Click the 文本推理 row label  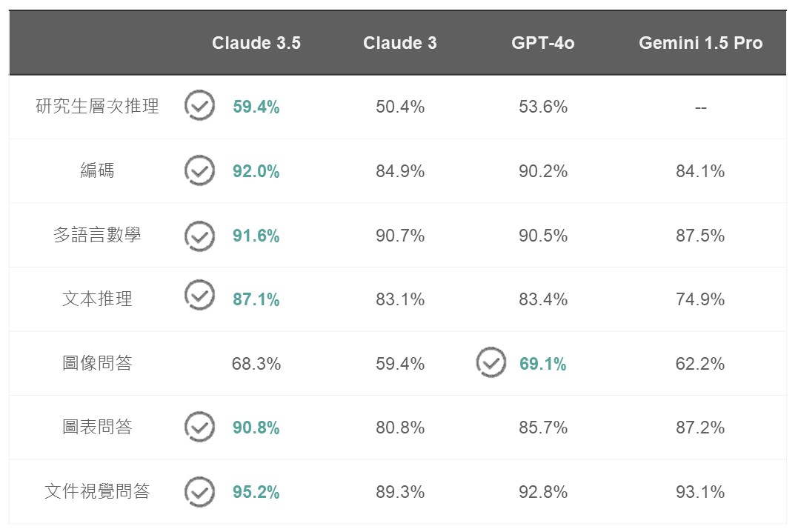click(97, 299)
